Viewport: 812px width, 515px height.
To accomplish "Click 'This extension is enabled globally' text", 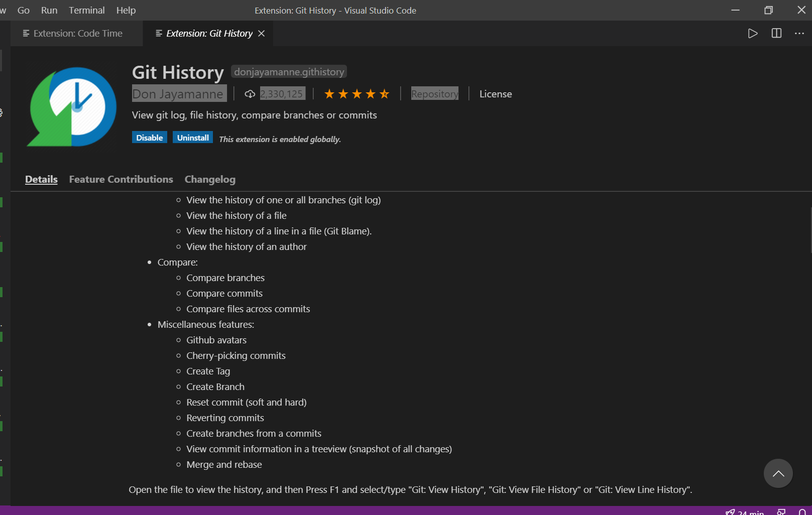I will (x=280, y=139).
